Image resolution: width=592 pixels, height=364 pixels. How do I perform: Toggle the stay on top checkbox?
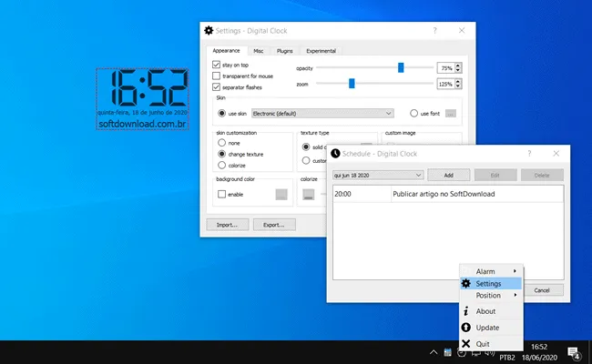tap(216, 65)
